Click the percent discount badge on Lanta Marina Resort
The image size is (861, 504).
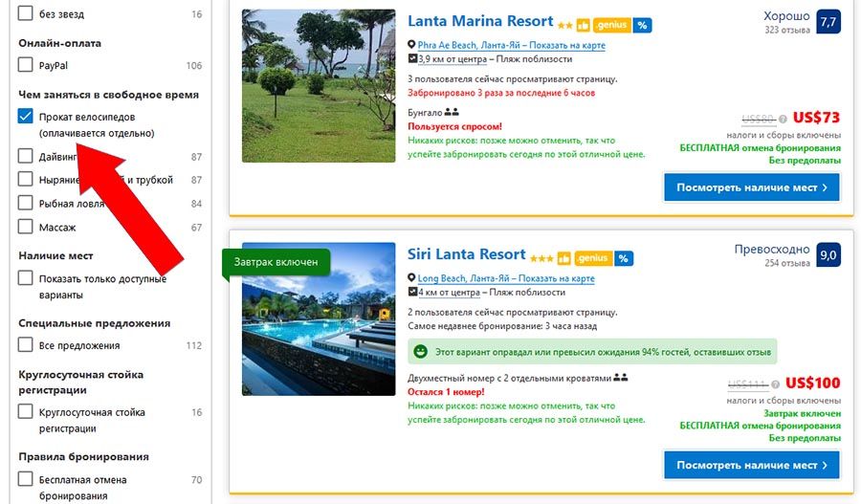642,25
